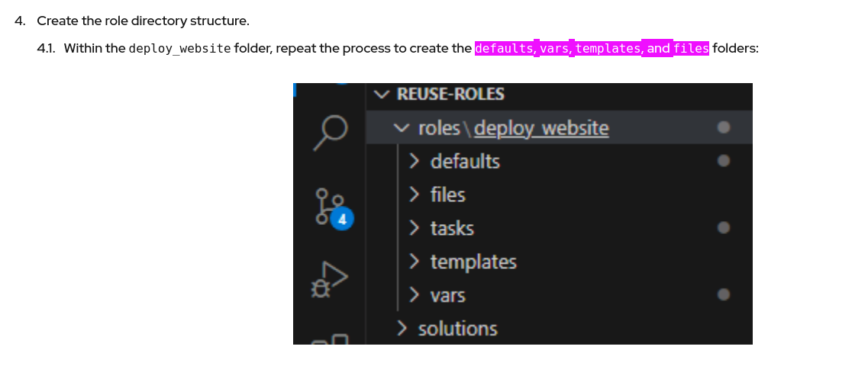The width and height of the screenshot is (868, 369).
Task: Click the modified dot beside the tasks folder
Action: [x=724, y=227]
